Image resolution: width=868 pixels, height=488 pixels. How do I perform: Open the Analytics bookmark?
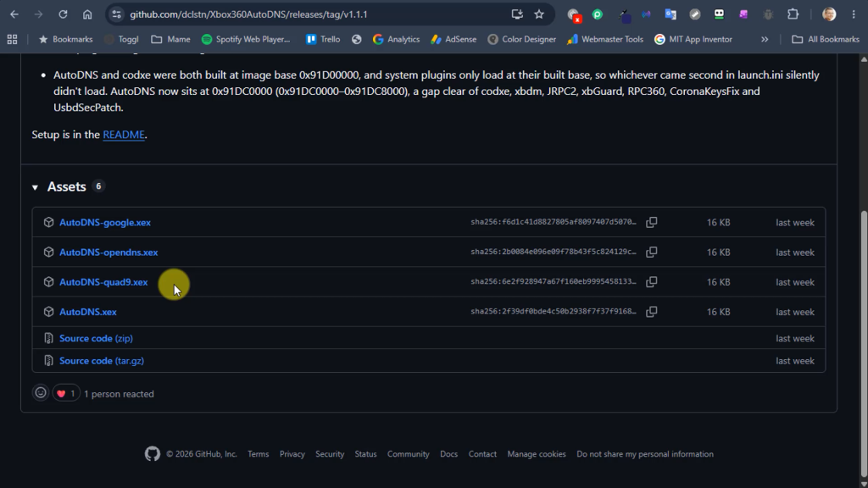point(396,39)
